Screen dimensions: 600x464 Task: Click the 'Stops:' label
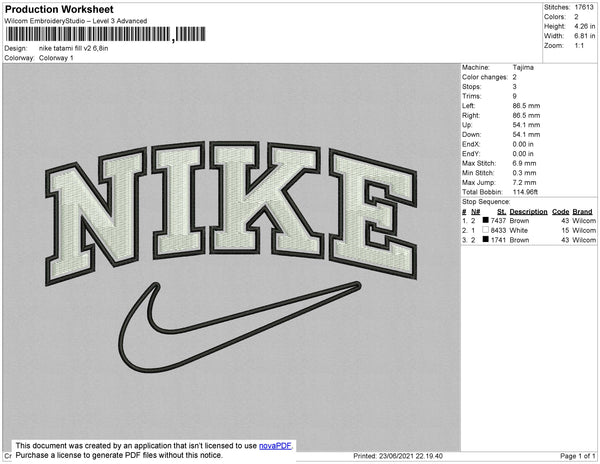[471, 86]
